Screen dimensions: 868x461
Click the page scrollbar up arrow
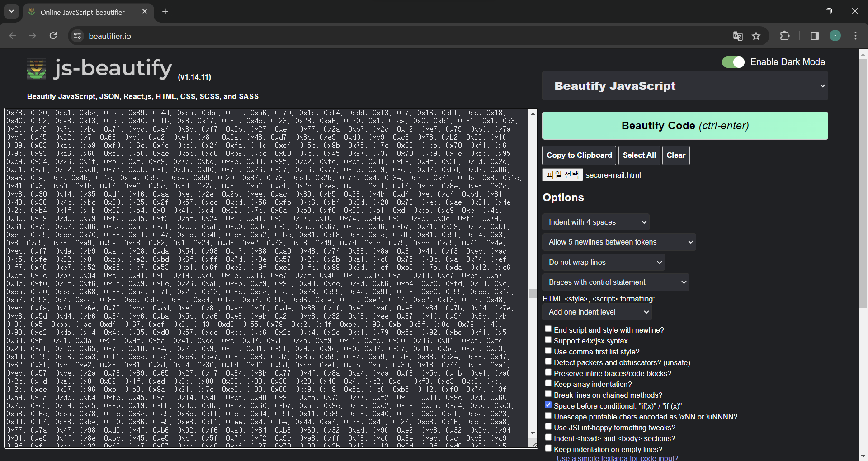coord(863,54)
